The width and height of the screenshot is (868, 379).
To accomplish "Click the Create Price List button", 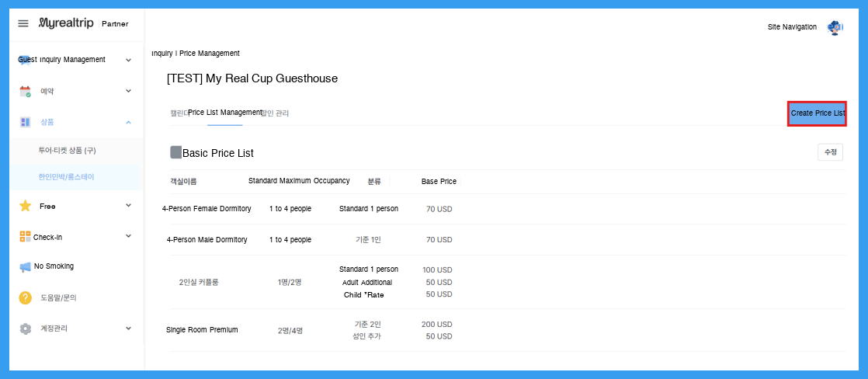I will [x=817, y=113].
